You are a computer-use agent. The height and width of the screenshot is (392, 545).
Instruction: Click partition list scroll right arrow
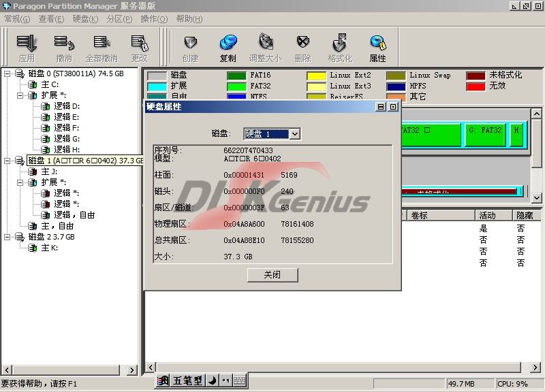pos(535,367)
